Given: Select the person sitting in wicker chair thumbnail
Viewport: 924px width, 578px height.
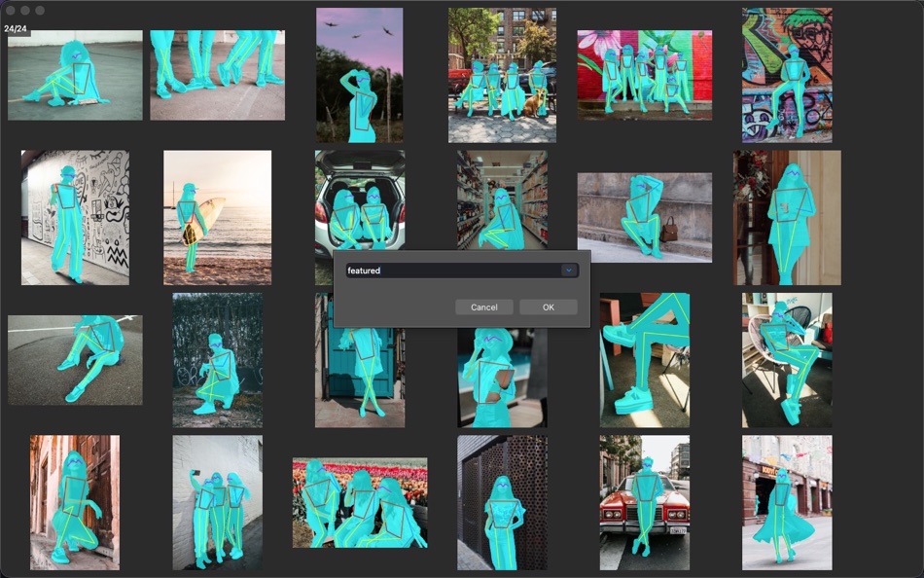Looking at the screenshot, I should (x=787, y=360).
